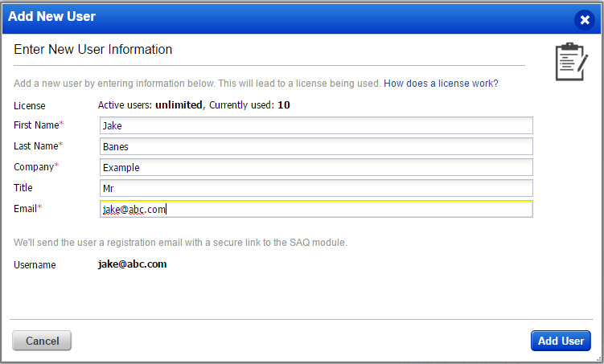Focus the Title field containing Mr
Viewport: 604px width, 364px height.
(316, 188)
